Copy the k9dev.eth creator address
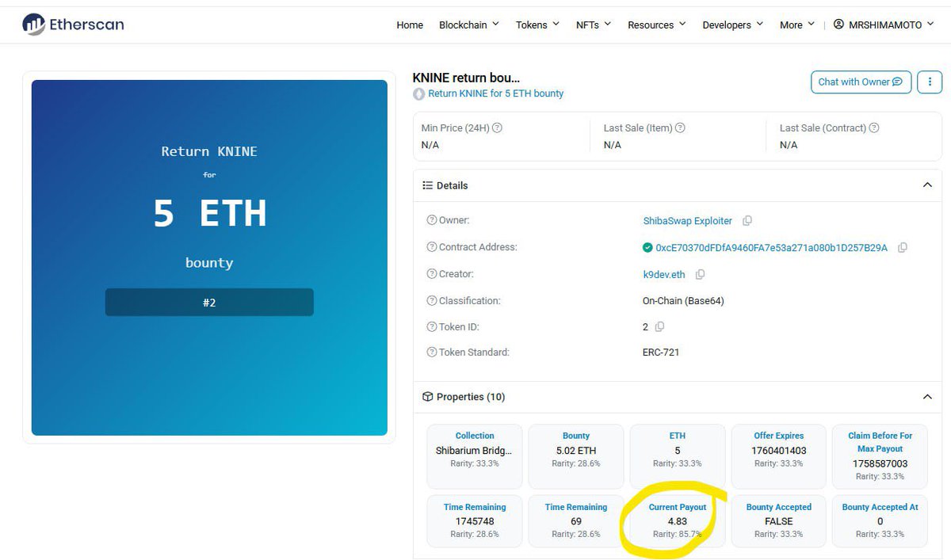The height and width of the screenshot is (560, 951). [x=700, y=275]
